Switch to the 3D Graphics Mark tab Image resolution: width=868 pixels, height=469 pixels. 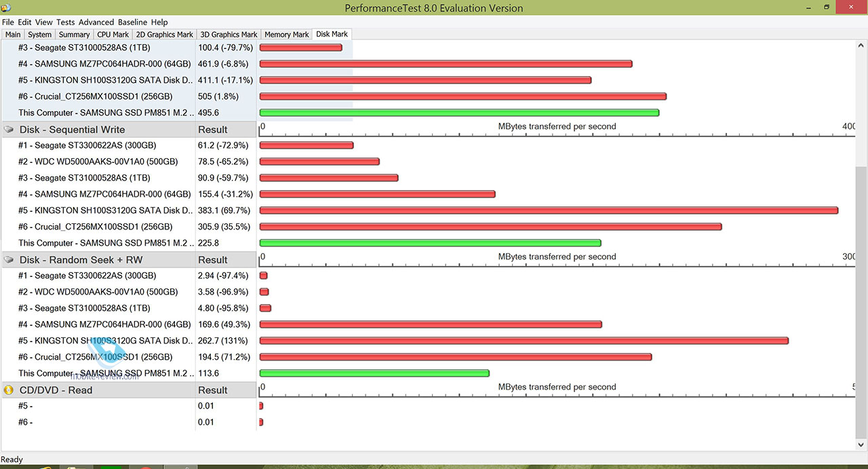(229, 35)
